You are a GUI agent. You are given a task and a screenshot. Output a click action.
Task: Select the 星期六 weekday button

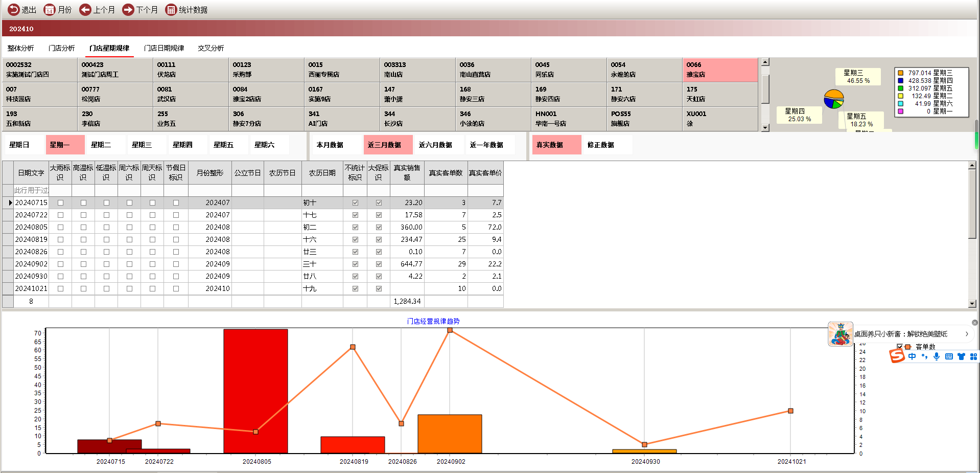pos(269,145)
